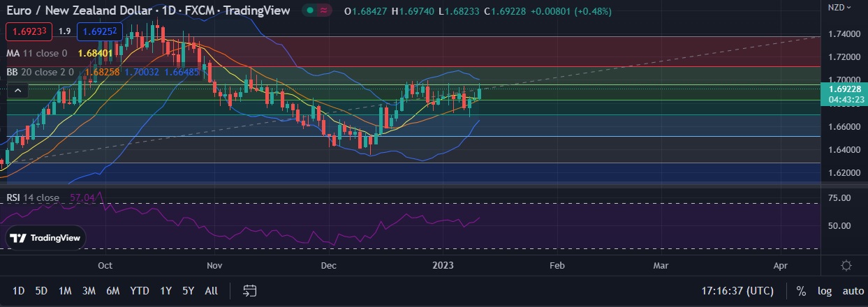Click the blue buy price 1.69252 button
Viewport: 868px width, 307px height.
click(100, 31)
